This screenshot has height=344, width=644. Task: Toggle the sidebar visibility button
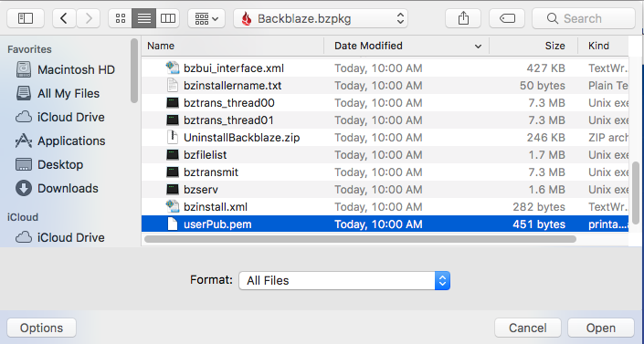point(26,18)
